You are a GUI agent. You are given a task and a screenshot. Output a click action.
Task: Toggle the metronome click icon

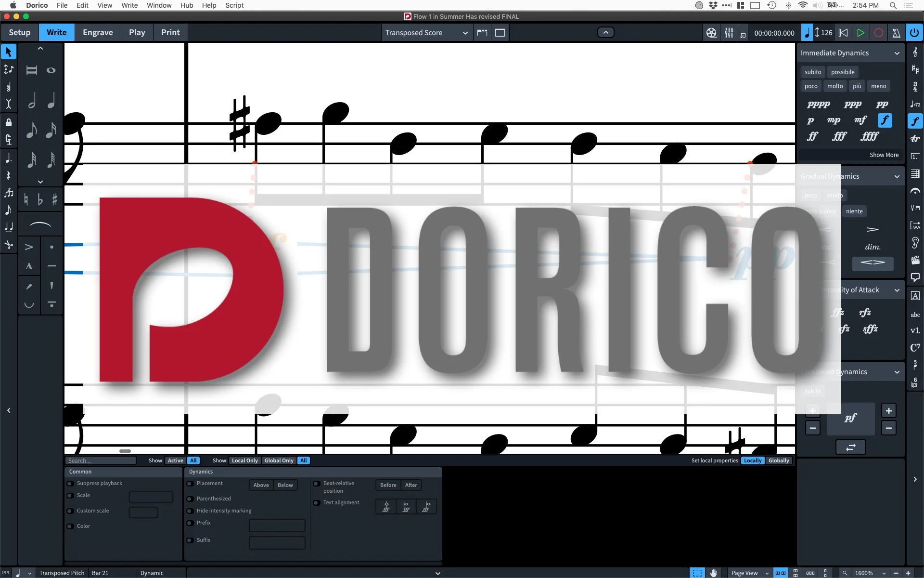click(x=896, y=33)
